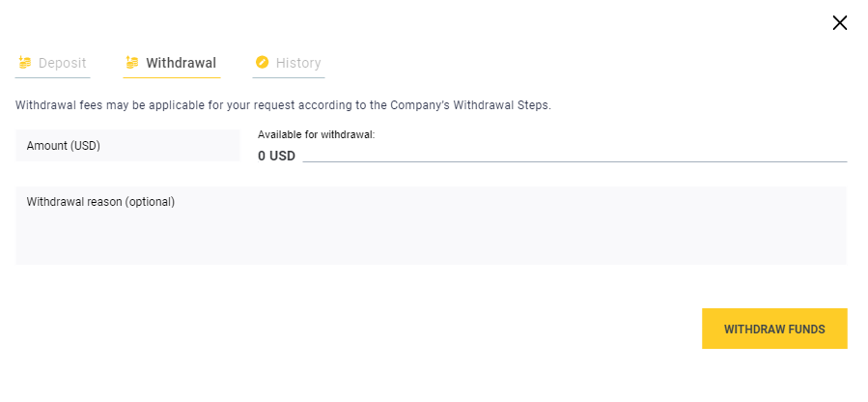868x402 pixels.
Task: Click the Deposit tab coin icon
Action: click(x=25, y=63)
